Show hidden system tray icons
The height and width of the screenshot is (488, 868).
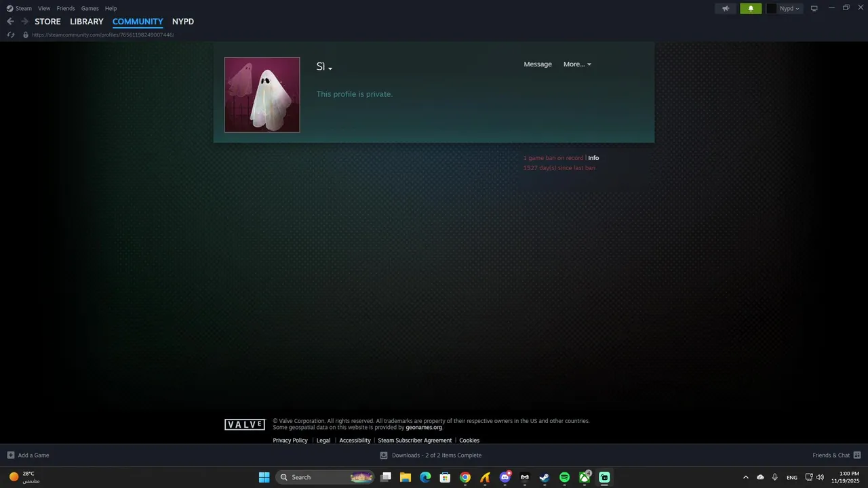[746, 477]
